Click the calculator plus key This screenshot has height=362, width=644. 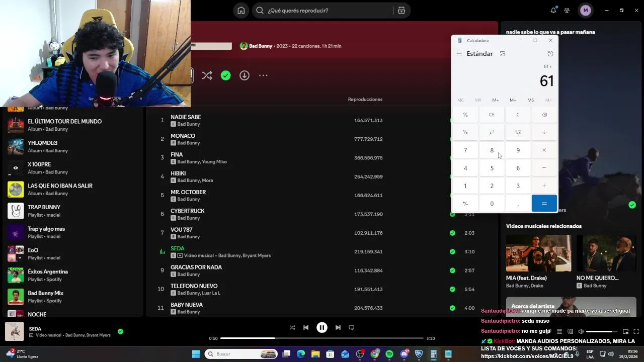tap(544, 186)
